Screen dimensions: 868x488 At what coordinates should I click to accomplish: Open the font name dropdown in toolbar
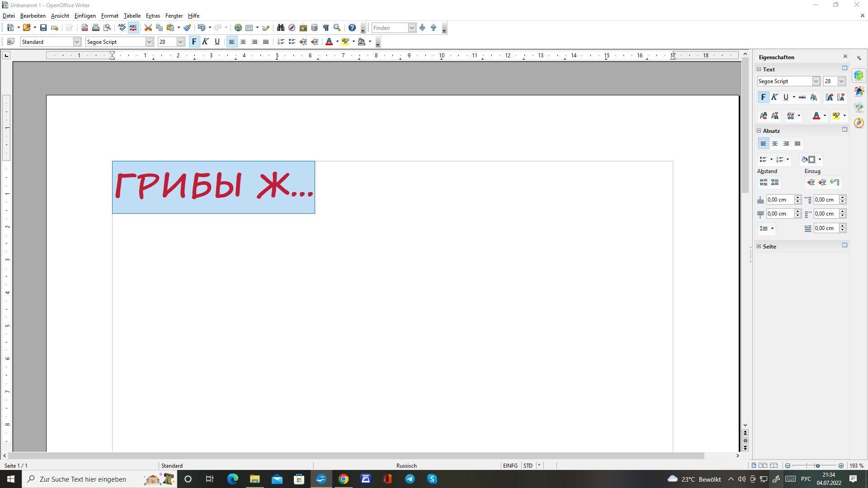[149, 42]
